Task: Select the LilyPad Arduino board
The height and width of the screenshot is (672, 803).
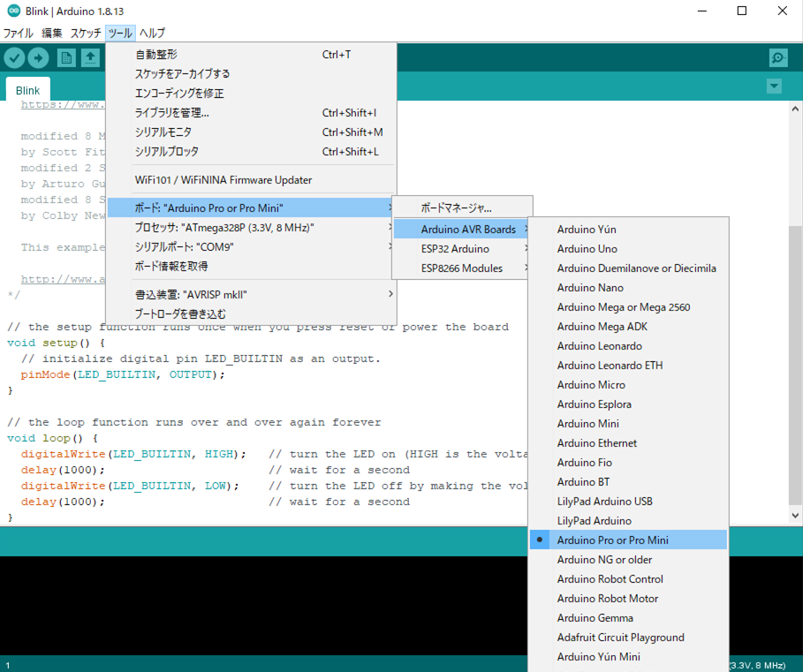Action: (x=628, y=521)
